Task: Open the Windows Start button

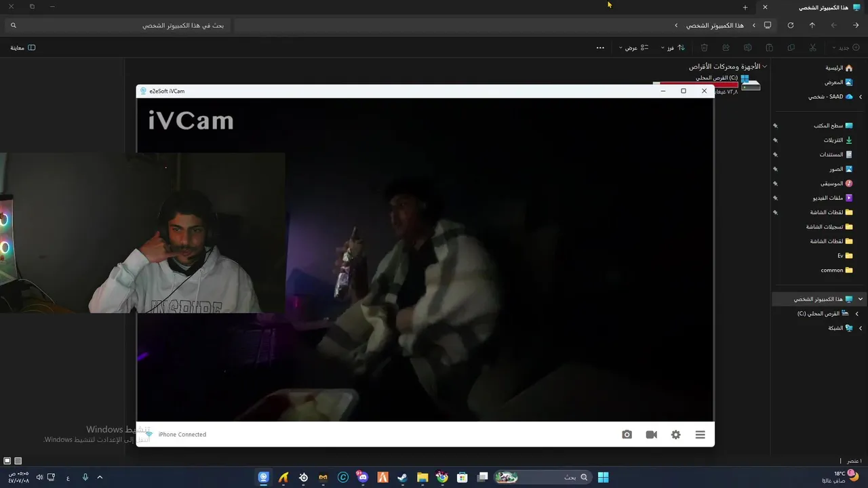Action: point(603,477)
